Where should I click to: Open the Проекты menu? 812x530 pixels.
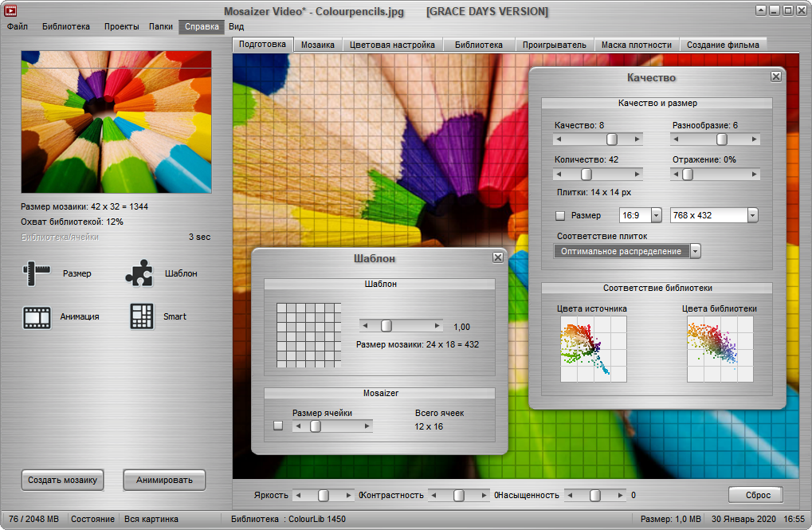(121, 26)
